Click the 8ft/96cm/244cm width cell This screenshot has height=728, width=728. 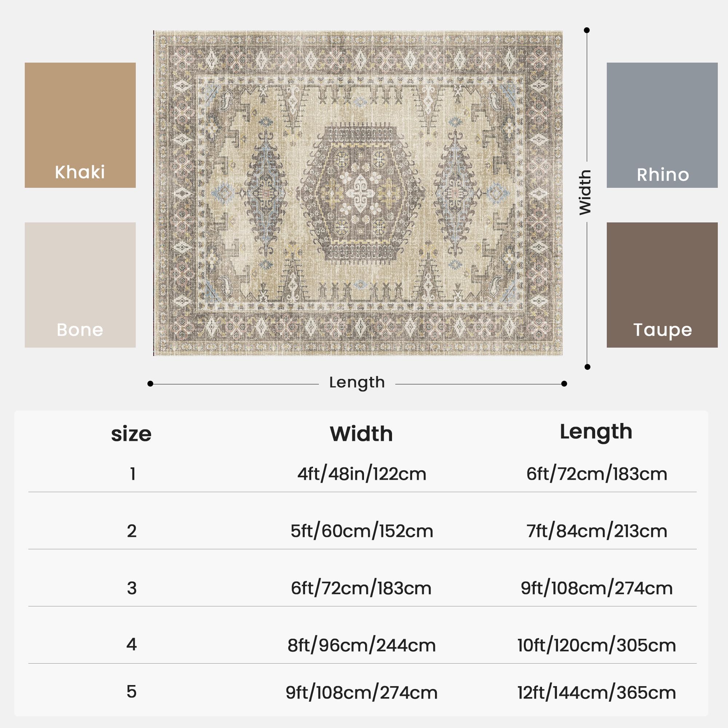(362, 645)
